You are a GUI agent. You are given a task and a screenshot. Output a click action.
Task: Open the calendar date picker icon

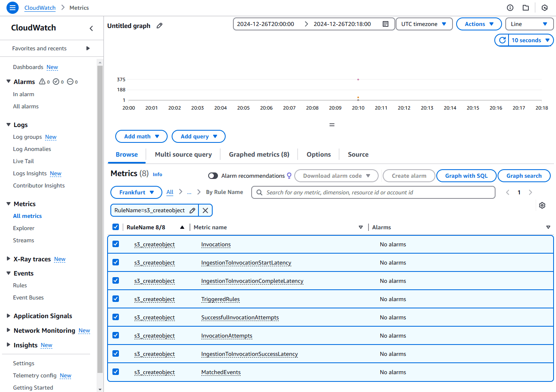click(386, 24)
